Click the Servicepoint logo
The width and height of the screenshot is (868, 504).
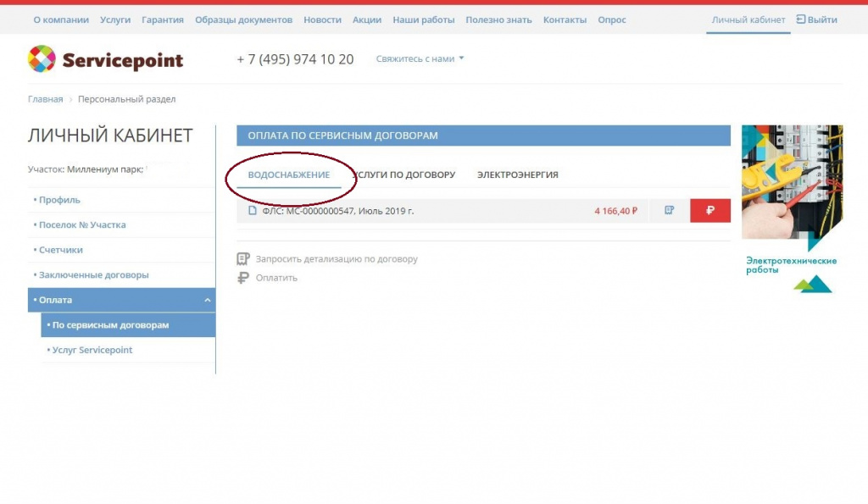coord(106,59)
